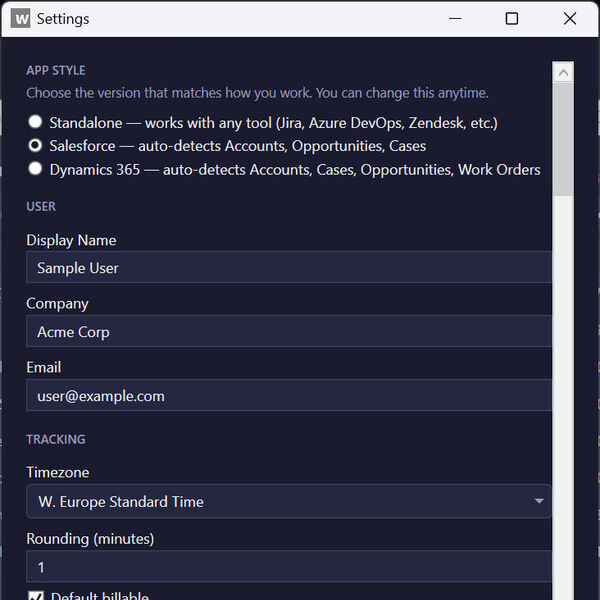Maximize the Settings window
This screenshot has width=600, height=600.
(512, 18)
